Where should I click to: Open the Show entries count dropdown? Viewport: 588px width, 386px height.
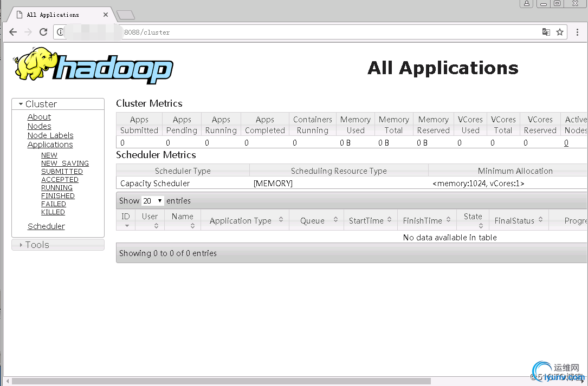coord(153,201)
